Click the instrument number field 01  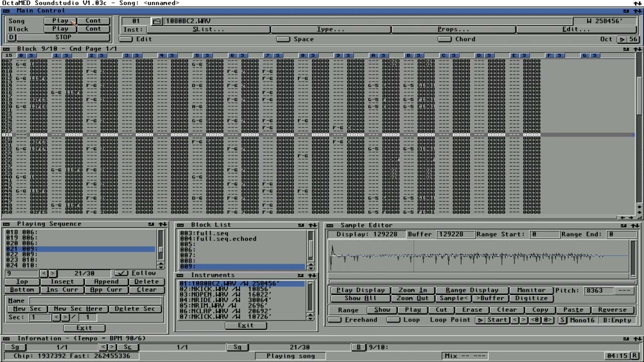coord(136,21)
